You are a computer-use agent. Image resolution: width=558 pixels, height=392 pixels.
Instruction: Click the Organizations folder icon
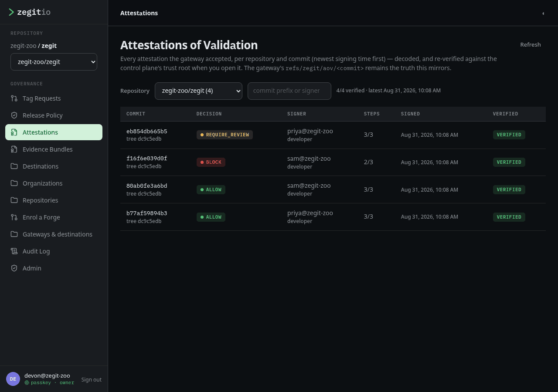pos(14,183)
